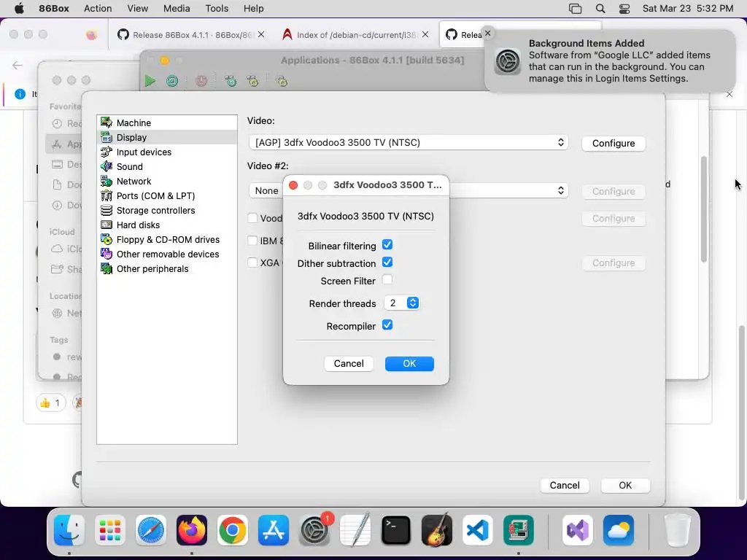Click the browser back arrow
The image size is (747, 560).
point(18,65)
